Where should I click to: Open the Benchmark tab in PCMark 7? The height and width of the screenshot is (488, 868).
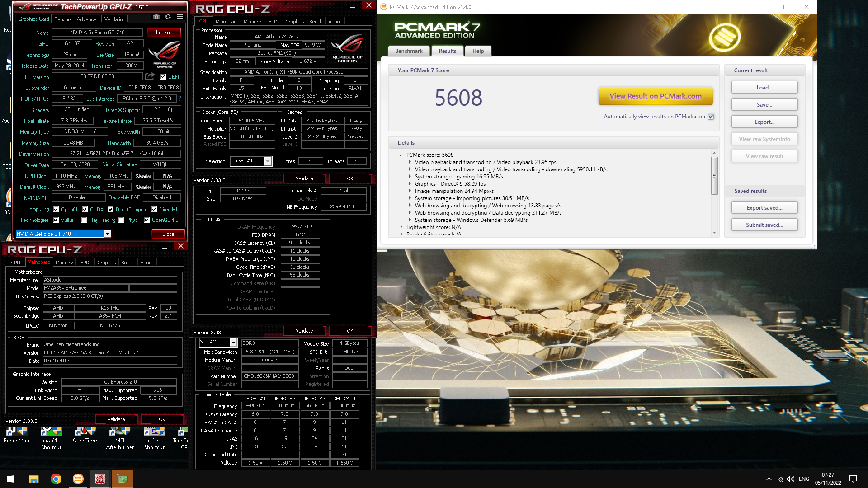409,51
